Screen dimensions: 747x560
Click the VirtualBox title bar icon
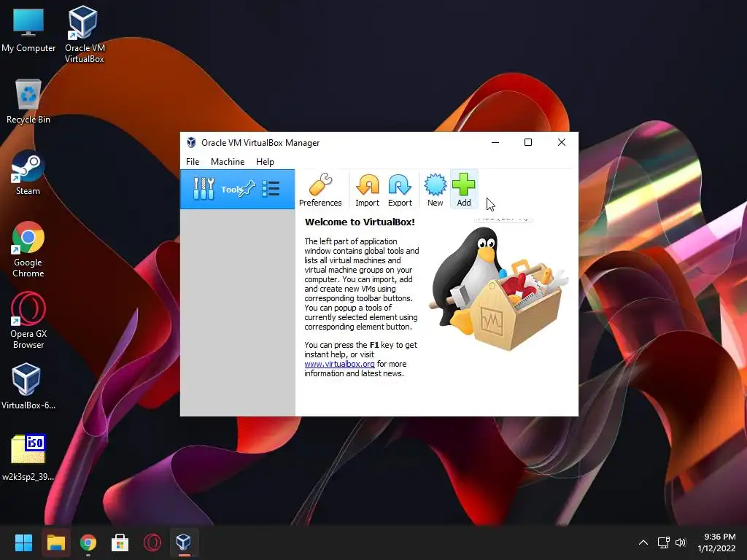point(191,142)
